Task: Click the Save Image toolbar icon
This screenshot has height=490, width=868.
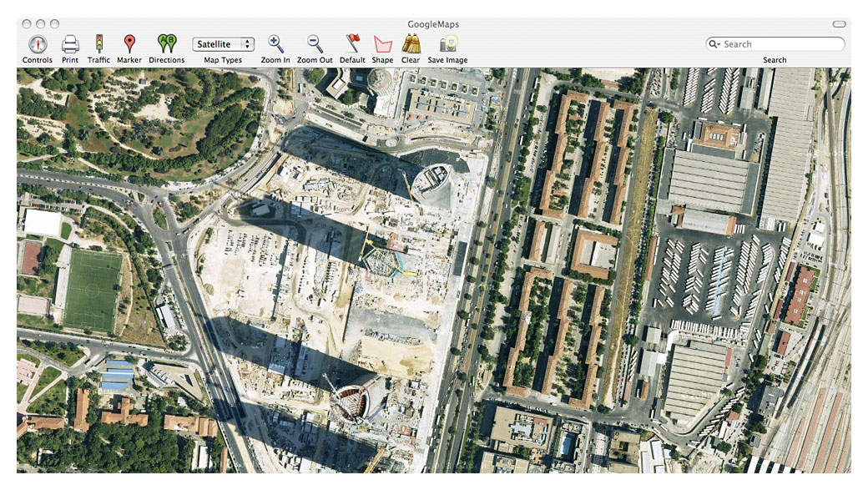Action: (x=447, y=44)
